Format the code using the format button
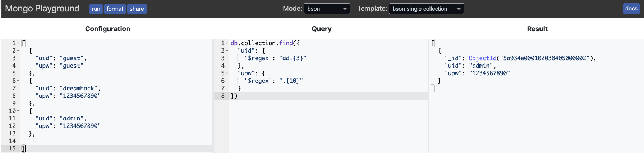This screenshot has height=153, width=644. coord(115,9)
